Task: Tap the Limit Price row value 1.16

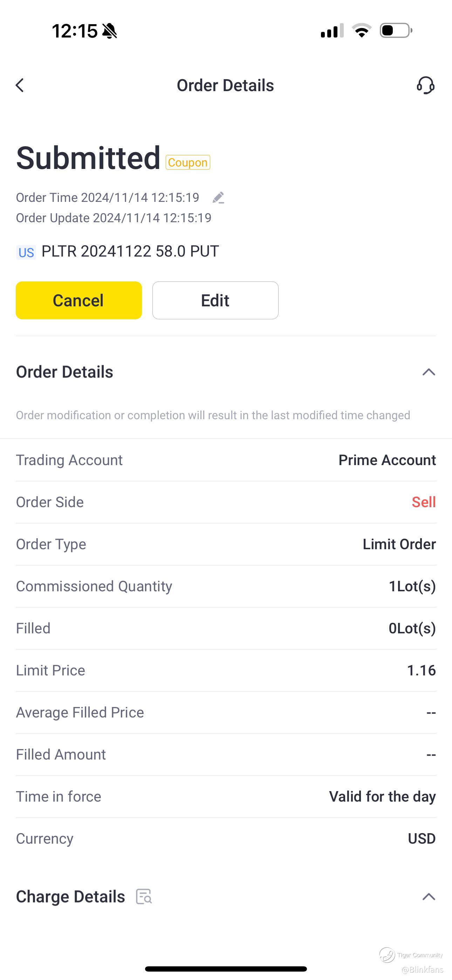Action: coord(421,670)
